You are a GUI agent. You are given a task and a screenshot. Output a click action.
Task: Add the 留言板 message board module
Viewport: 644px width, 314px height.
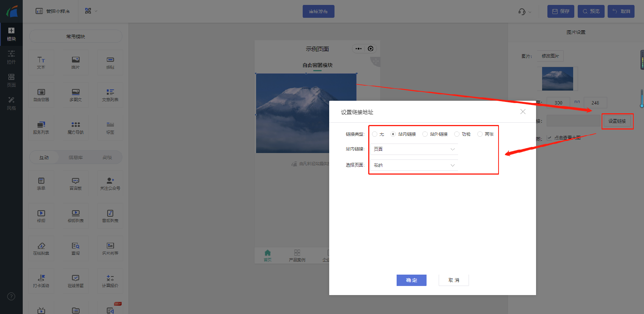coord(75,184)
